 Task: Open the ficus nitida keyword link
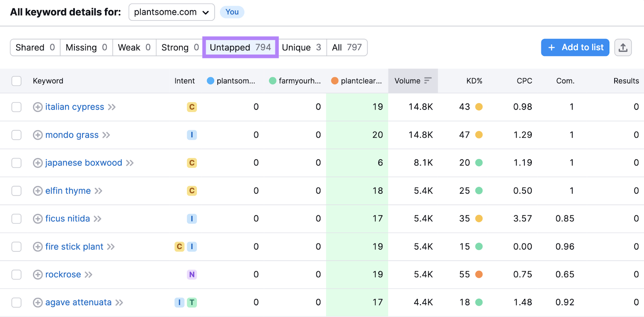[x=67, y=219]
